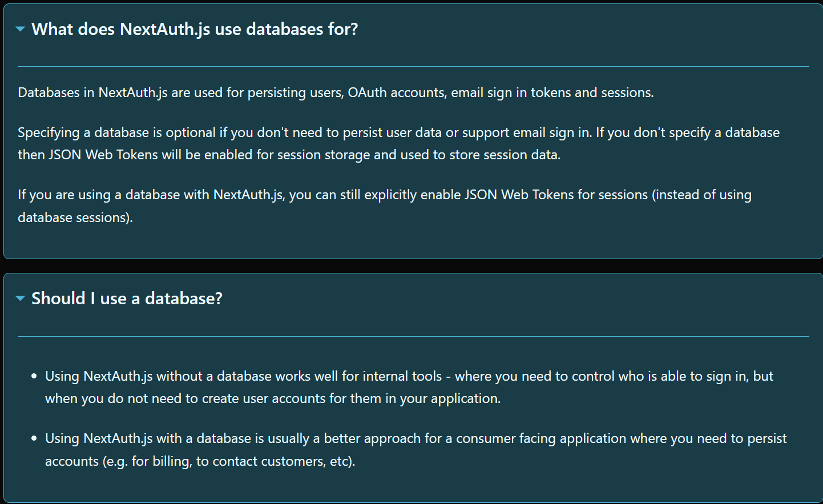Click the first bullet point dot
The width and height of the screenshot is (823, 504).
pyautogui.click(x=34, y=376)
